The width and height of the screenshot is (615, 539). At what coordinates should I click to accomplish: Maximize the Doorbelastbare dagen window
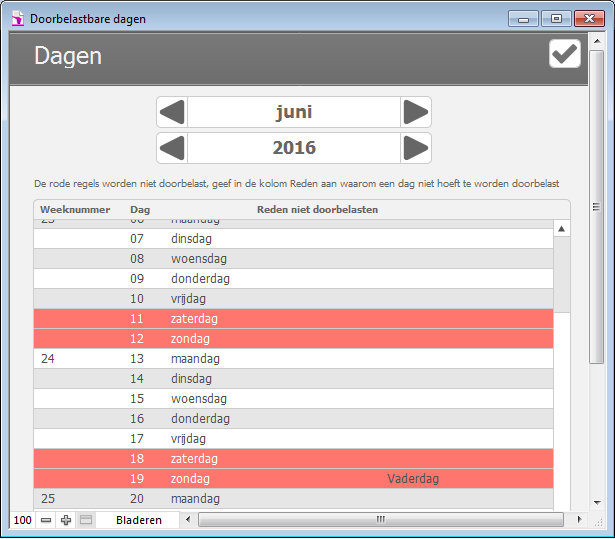click(x=555, y=18)
